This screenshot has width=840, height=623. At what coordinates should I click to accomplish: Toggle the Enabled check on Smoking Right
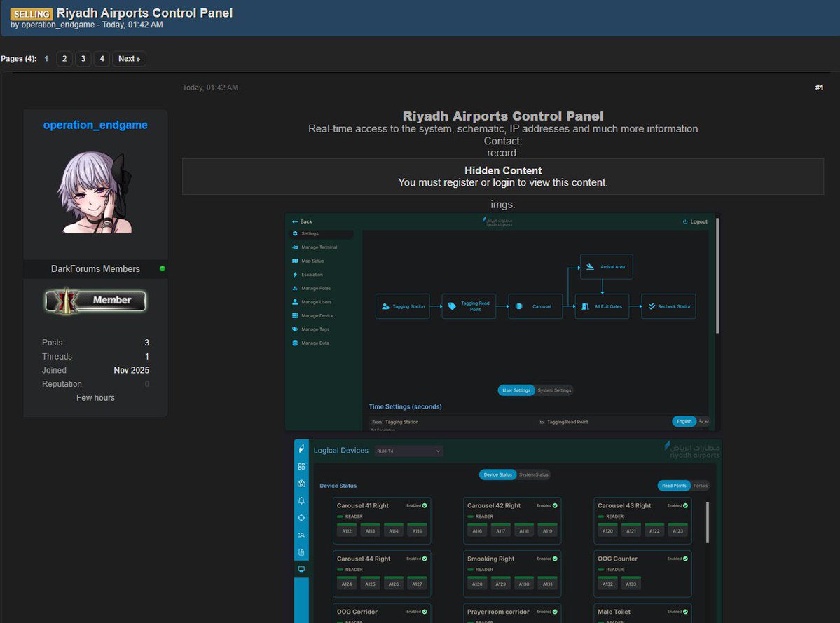(555, 559)
